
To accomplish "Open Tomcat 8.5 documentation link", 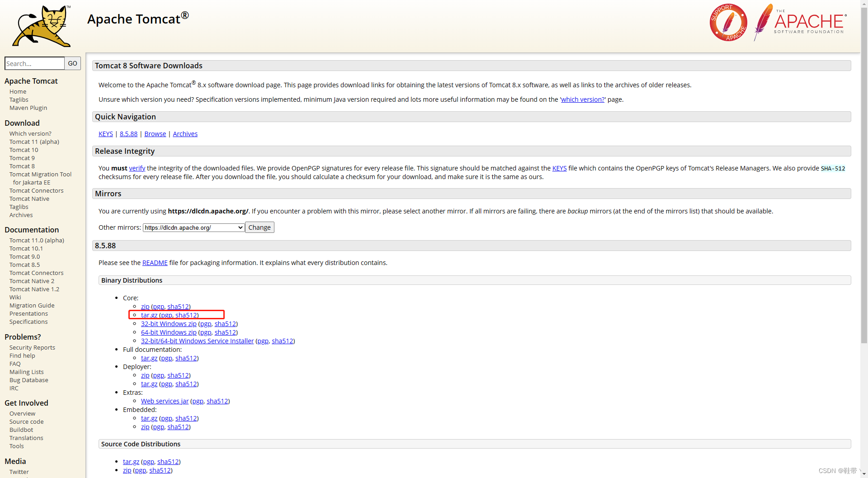I will coord(24,265).
